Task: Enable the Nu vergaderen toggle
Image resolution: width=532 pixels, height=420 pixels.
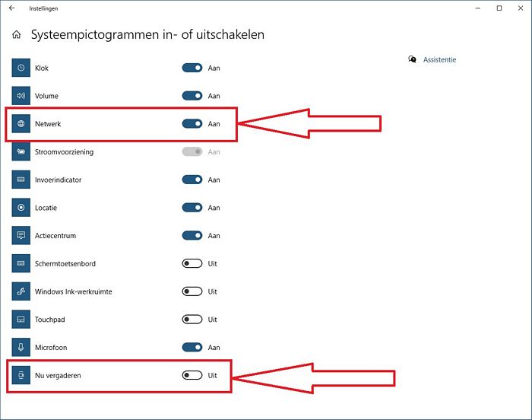Action: coord(192,375)
